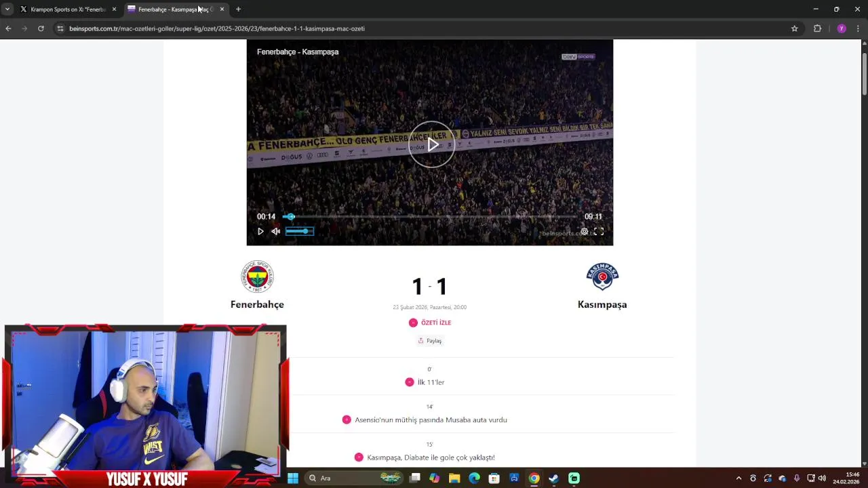868x488 pixels.
Task: Open Task View on taskbar
Action: tap(415, 478)
